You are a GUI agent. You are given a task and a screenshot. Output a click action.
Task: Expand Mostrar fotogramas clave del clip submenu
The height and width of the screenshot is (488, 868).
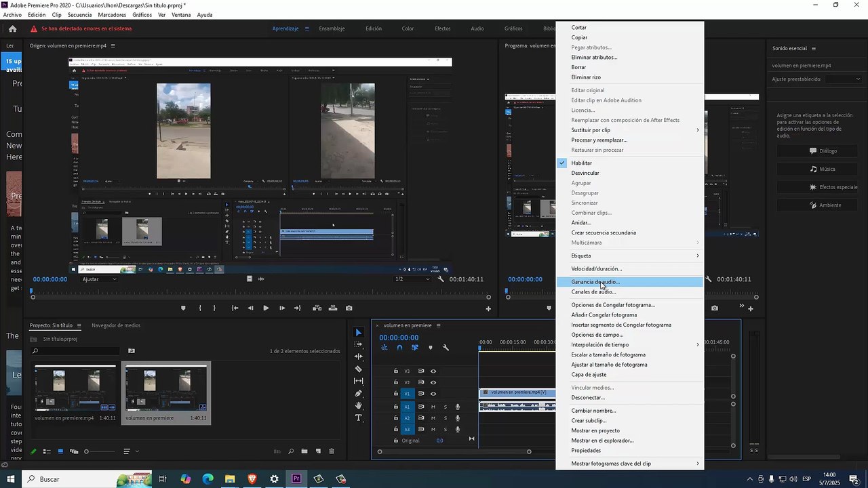pyautogui.click(x=630, y=464)
